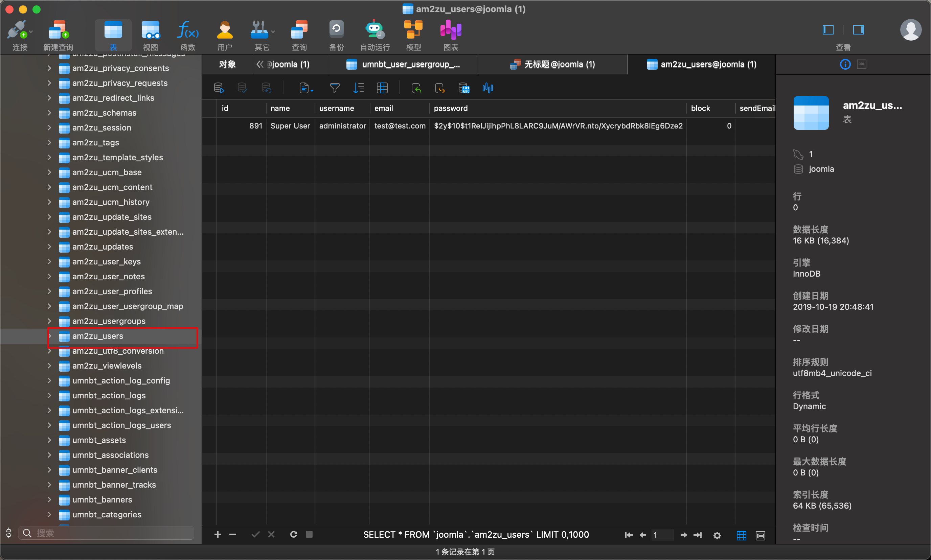The width and height of the screenshot is (931, 560).
Task: Open the page settings gear
Action: pyautogui.click(x=717, y=535)
